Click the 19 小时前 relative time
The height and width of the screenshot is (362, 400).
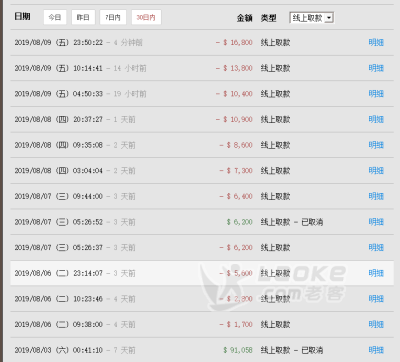coord(130,94)
